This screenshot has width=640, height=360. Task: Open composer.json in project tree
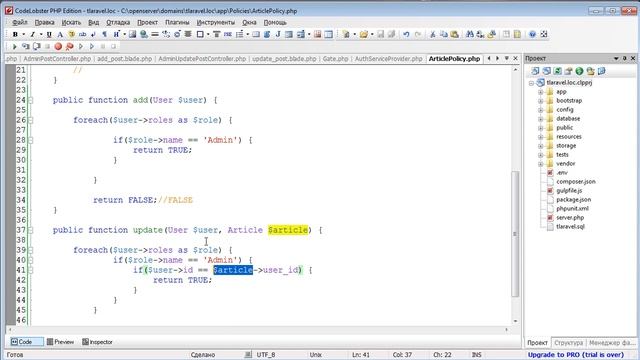[576, 182]
